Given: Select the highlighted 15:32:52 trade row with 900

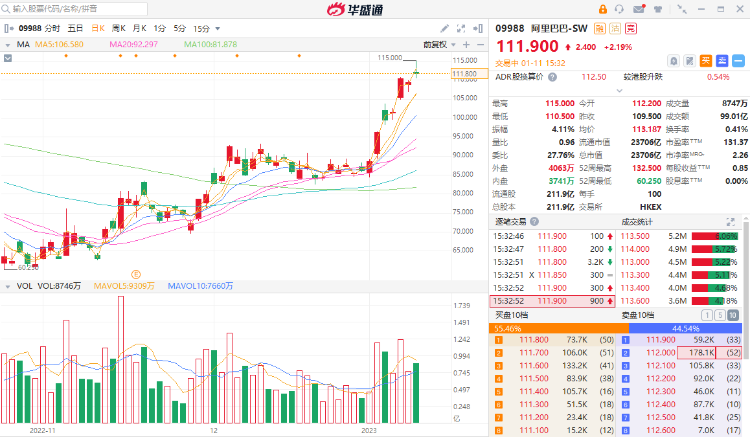Looking at the screenshot, I should [x=552, y=301].
